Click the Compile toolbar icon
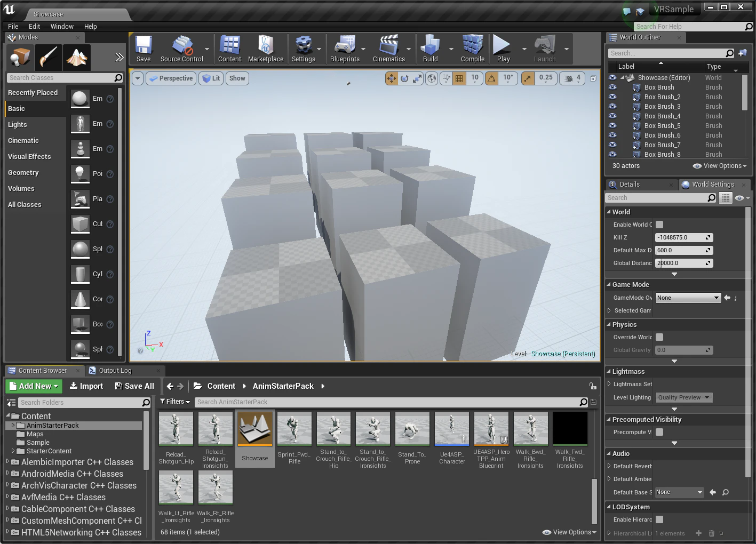This screenshot has height=544, width=756. tap(473, 49)
